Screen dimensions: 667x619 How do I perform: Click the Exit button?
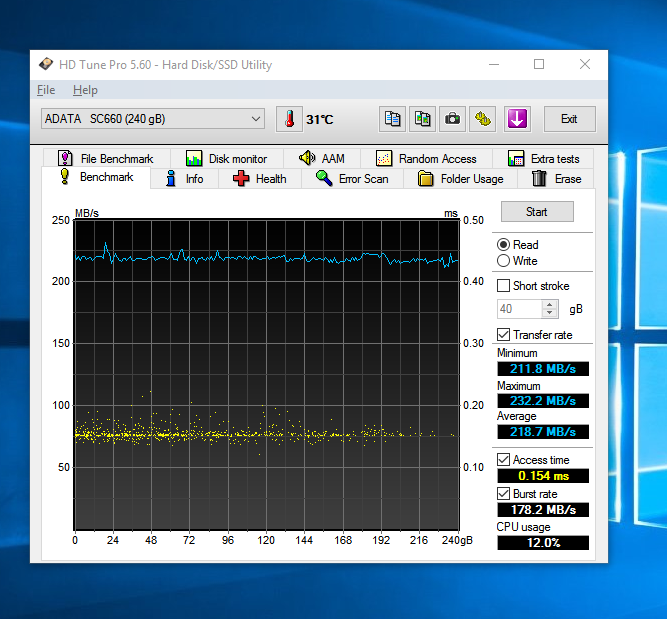pyautogui.click(x=570, y=119)
